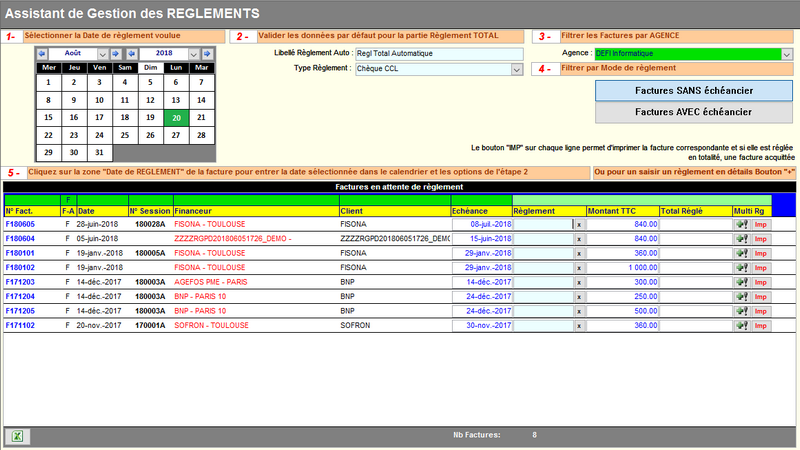Open the year dropdown showing 2018
The height and width of the screenshot is (450, 800).
point(193,53)
